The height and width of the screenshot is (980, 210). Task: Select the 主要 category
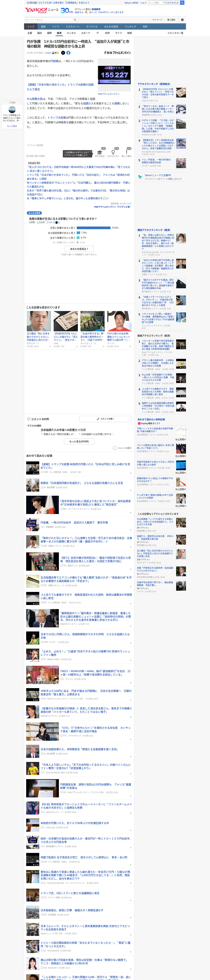pos(30,33)
